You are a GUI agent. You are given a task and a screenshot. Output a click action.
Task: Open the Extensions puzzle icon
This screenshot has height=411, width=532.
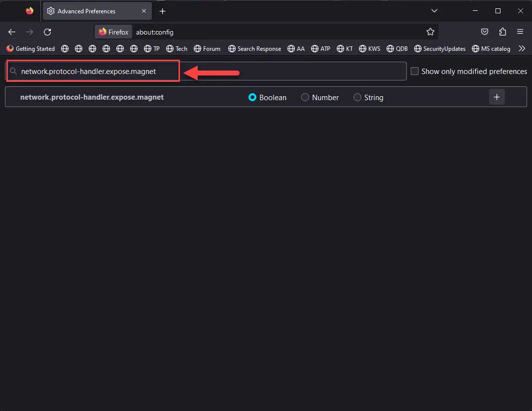(x=502, y=32)
